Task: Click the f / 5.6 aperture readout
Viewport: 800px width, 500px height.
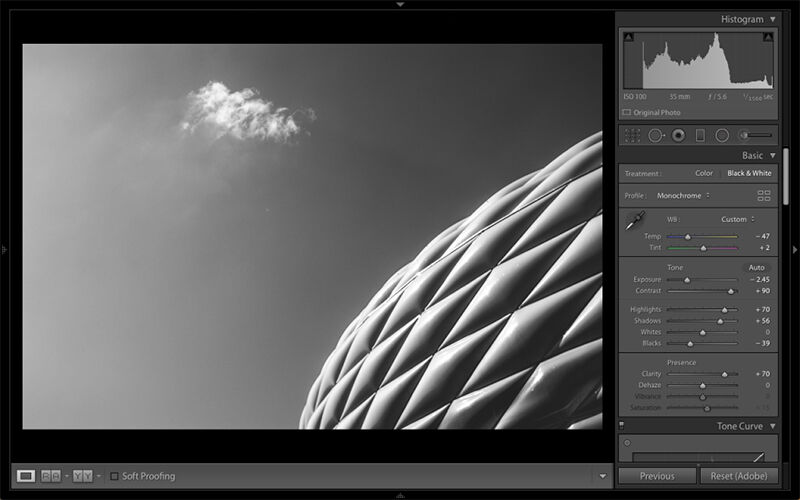Action: click(717, 96)
